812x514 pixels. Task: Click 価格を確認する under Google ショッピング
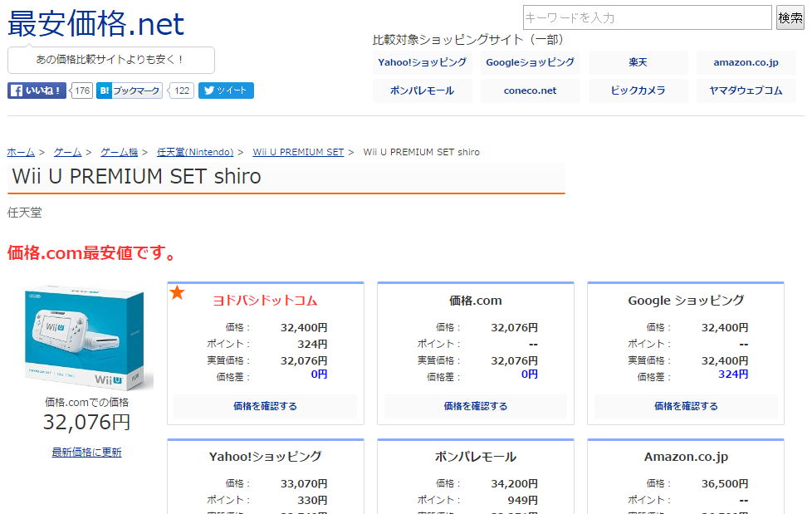[686, 406]
